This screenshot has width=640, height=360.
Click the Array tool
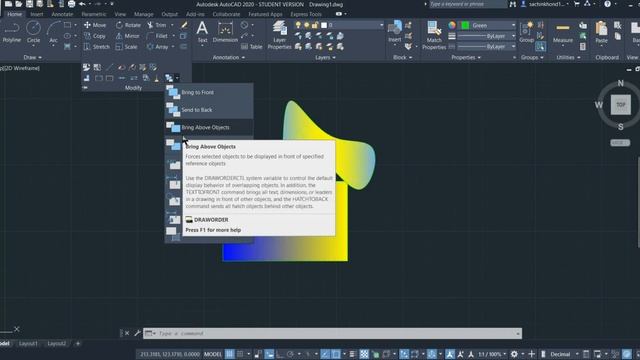click(158, 47)
